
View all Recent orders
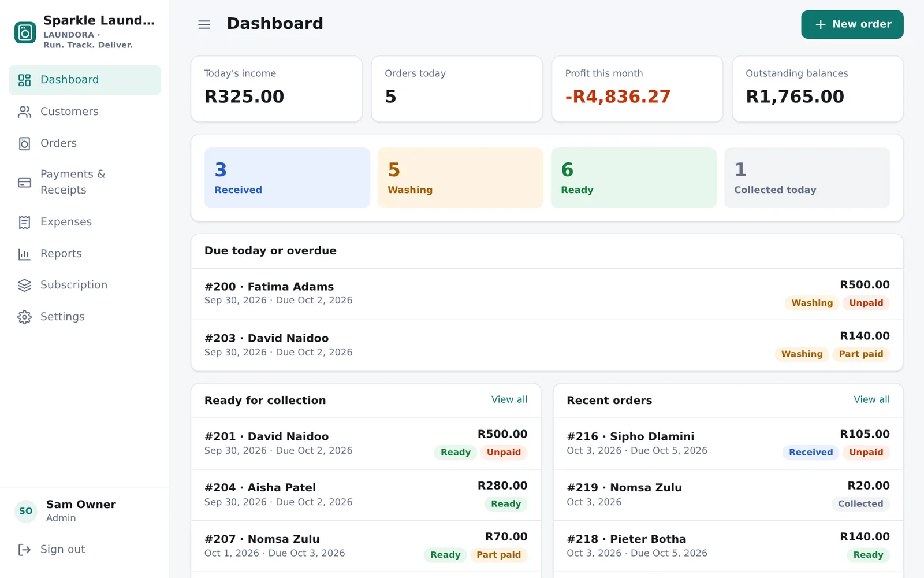tap(871, 399)
